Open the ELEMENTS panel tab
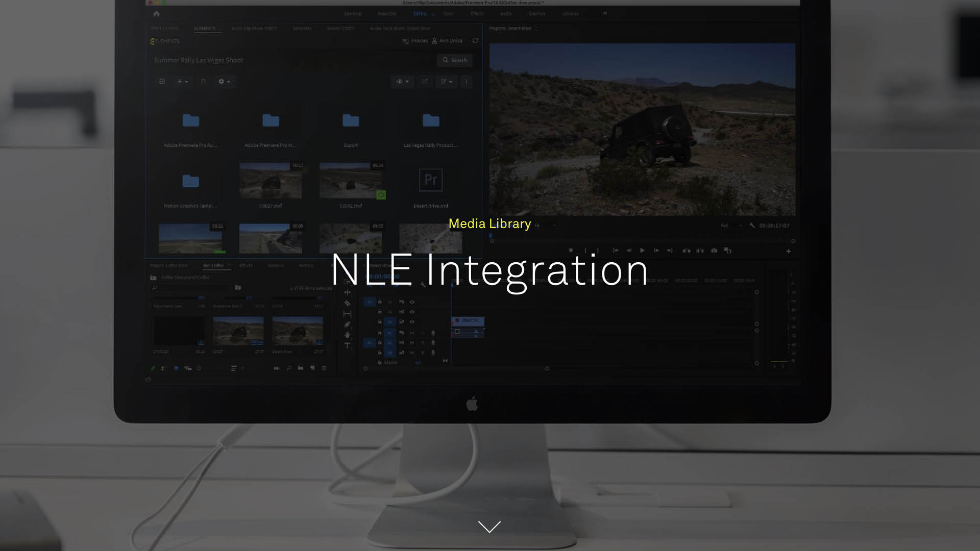This screenshot has width=980, height=551. [205, 29]
